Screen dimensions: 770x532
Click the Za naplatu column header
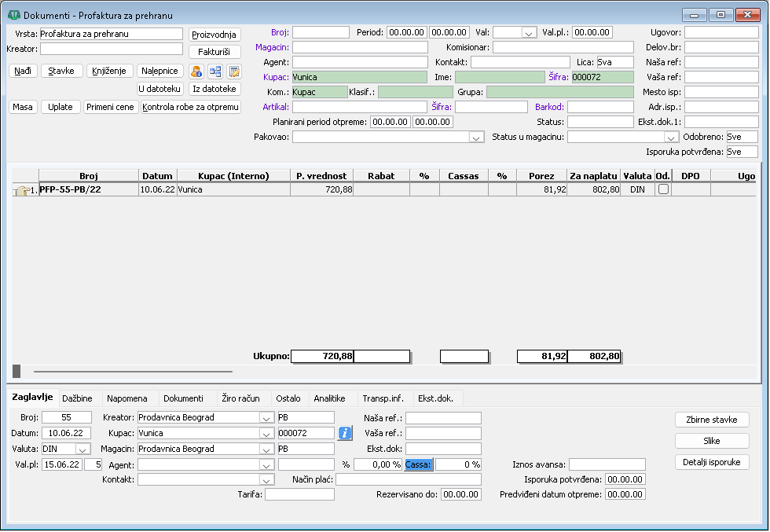point(594,176)
